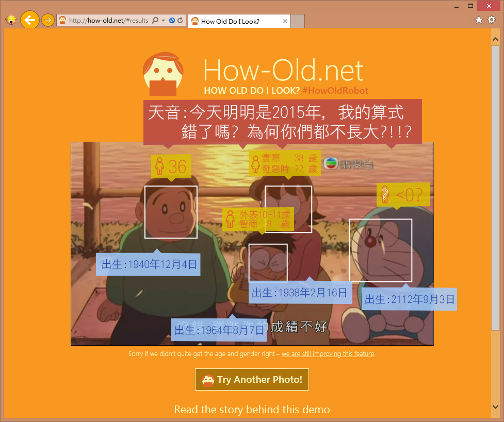Click the blue robot cat's face box

click(381, 250)
